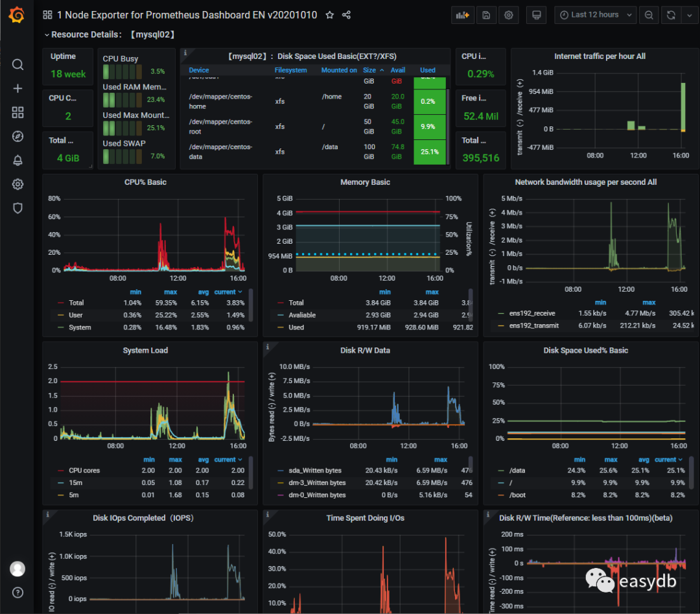Star this dashboard as favorite
The width and height of the screenshot is (700, 614).
[x=329, y=15]
